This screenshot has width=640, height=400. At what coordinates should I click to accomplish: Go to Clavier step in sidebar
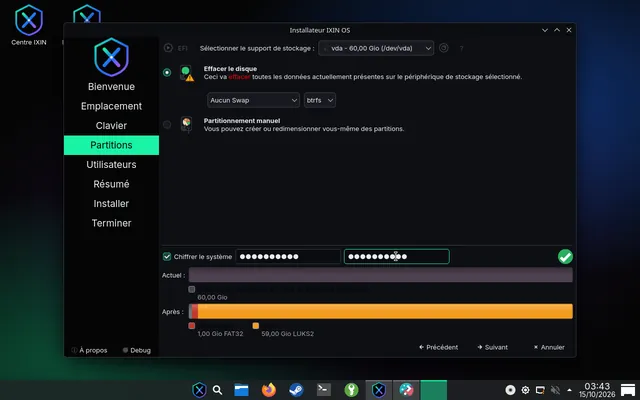click(x=111, y=126)
